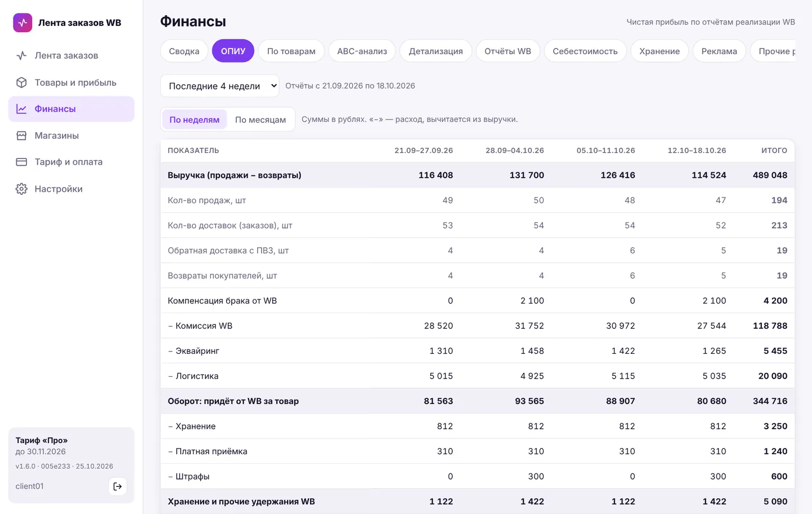Screen dimensions: 812x514
Task: Click the Кол-во продаж total 194
Action: click(x=779, y=200)
